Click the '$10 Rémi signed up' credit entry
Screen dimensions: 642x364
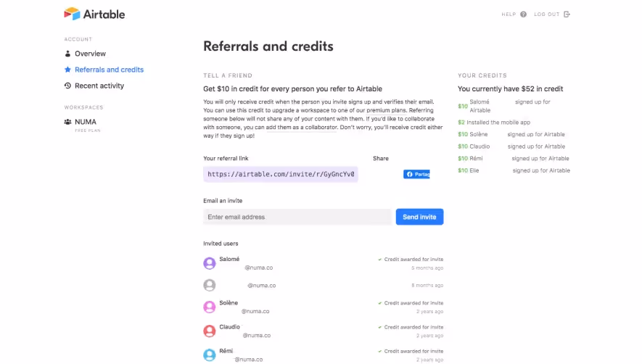click(514, 159)
